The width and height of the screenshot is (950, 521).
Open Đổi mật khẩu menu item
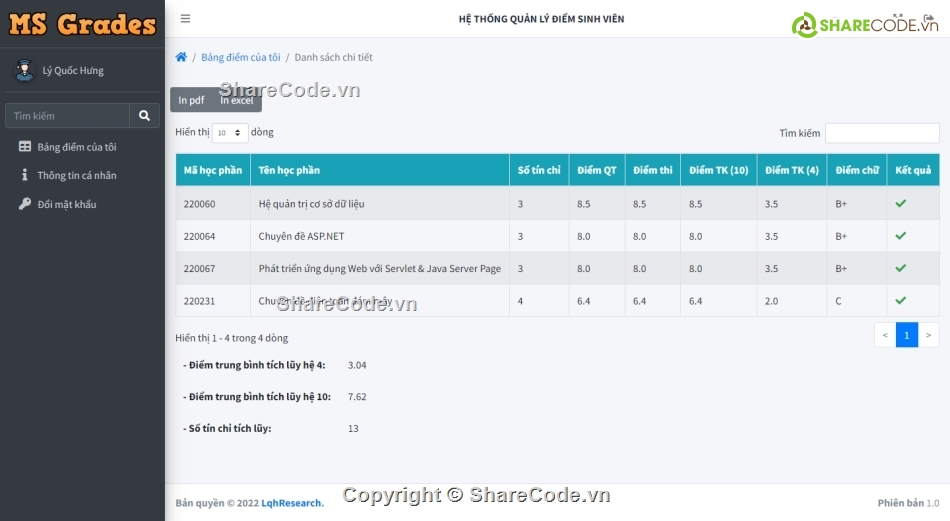pos(67,204)
